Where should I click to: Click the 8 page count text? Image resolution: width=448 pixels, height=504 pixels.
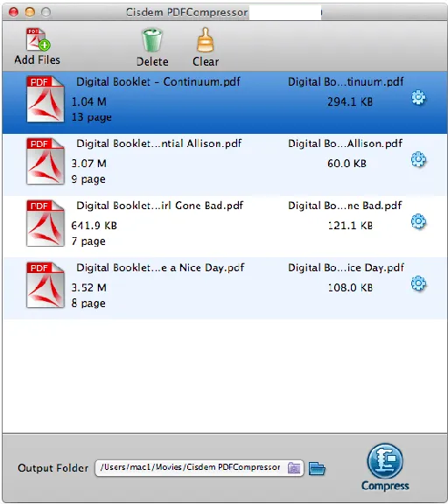[x=88, y=304]
